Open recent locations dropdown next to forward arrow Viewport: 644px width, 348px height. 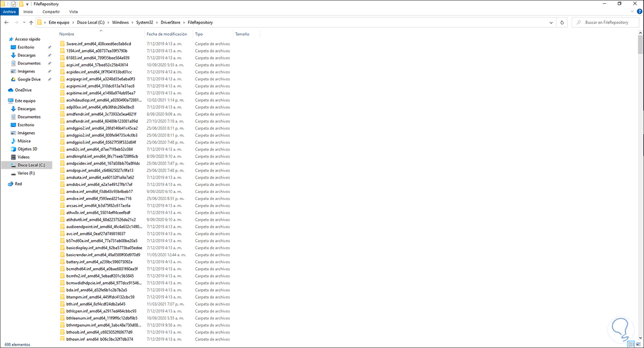[x=24, y=23]
